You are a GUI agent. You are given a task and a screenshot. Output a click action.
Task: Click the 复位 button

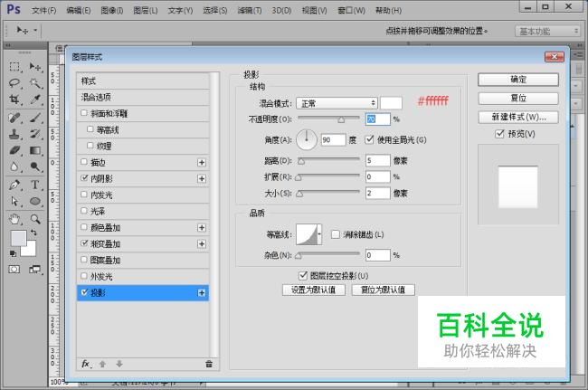coord(518,99)
